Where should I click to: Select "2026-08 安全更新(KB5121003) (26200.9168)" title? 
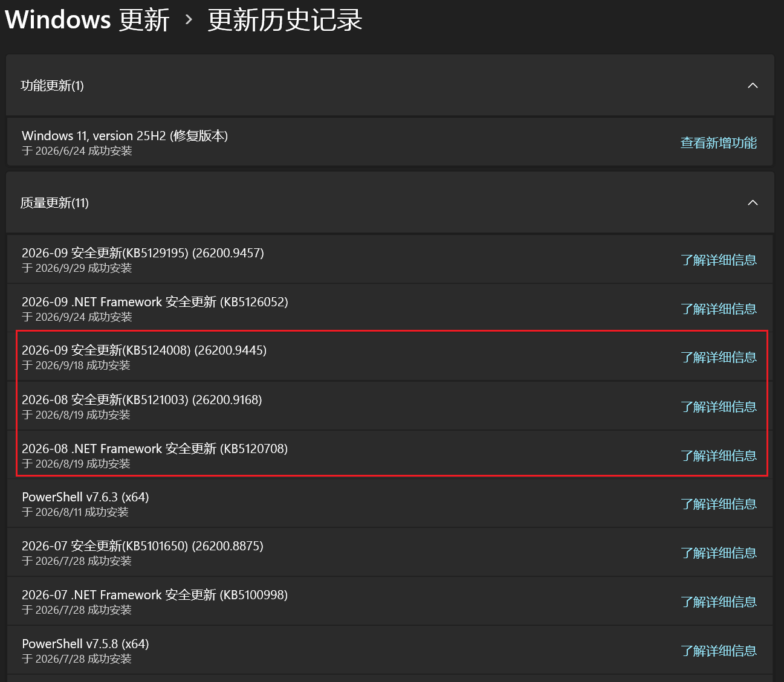(142, 399)
